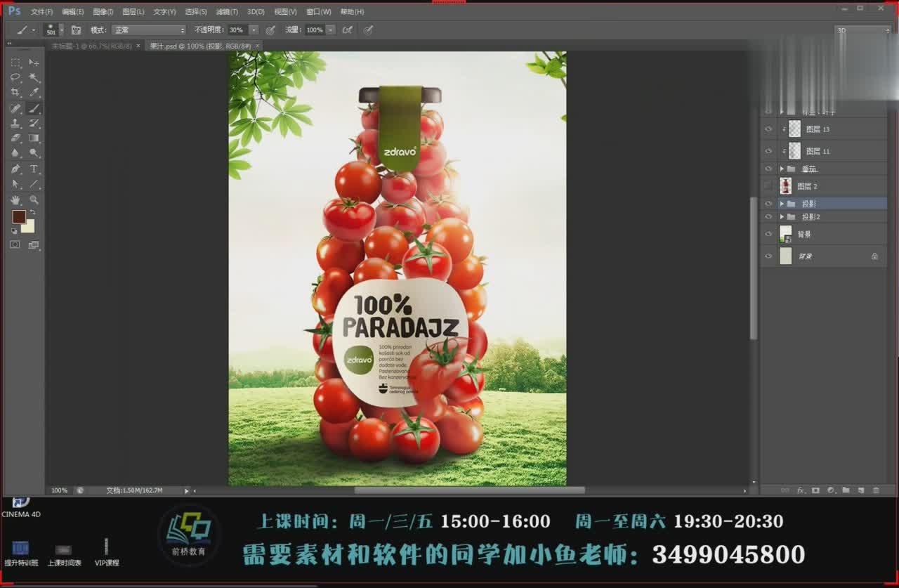Open the opacity 30% dropdown arrow
The height and width of the screenshot is (588, 899).
coord(254,30)
